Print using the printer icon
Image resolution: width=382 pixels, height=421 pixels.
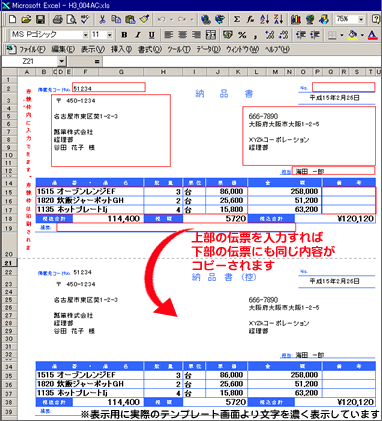click(x=58, y=20)
